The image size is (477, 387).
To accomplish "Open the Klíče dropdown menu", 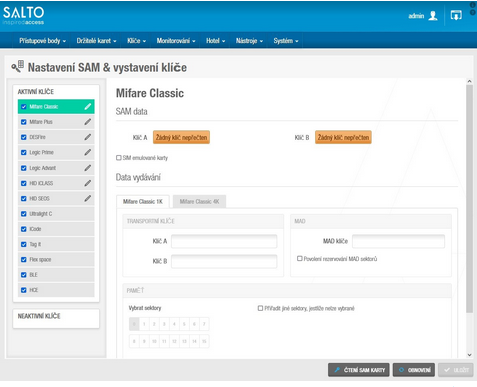I will coord(136,41).
